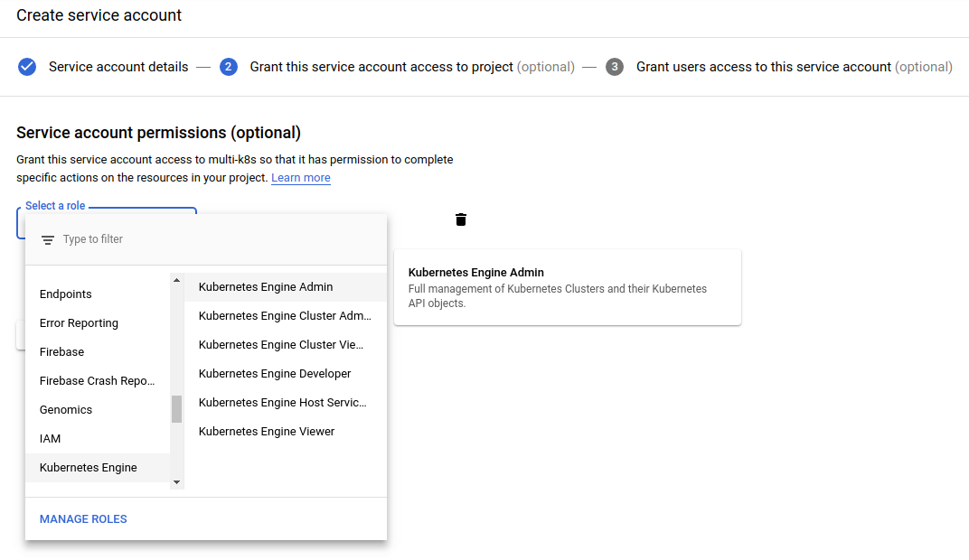
Task: Click the 'Full management of Kubernetes Clusters' description
Action: click(x=558, y=295)
